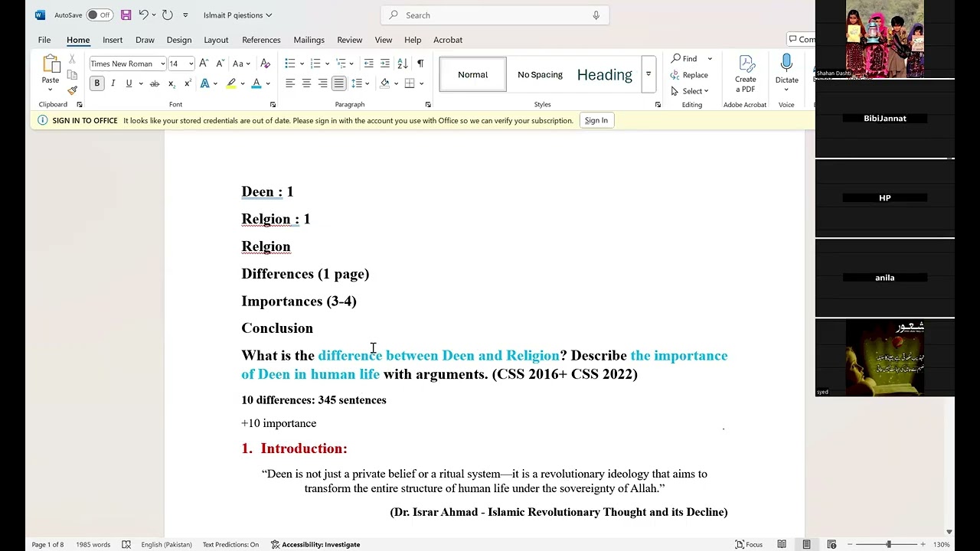The image size is (980, 551).
Task: Click the Cut scissors icon
Action: pos(72,59)
